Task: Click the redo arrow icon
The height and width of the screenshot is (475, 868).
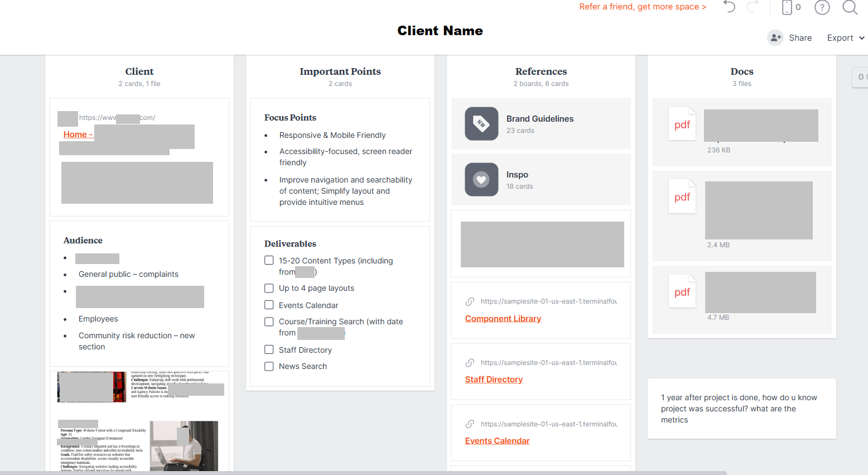Action: [753, 7]
